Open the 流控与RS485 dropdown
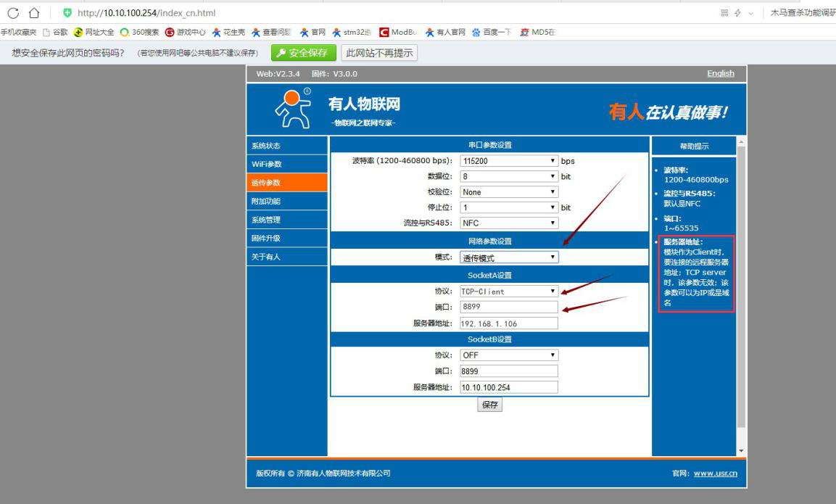 pyautogui.click(x=509, y=223)
